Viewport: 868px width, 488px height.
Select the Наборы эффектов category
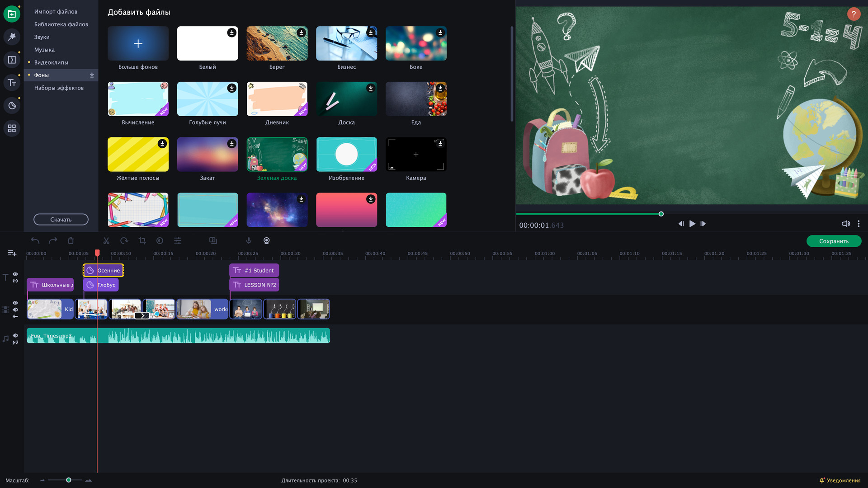[59, 88]
